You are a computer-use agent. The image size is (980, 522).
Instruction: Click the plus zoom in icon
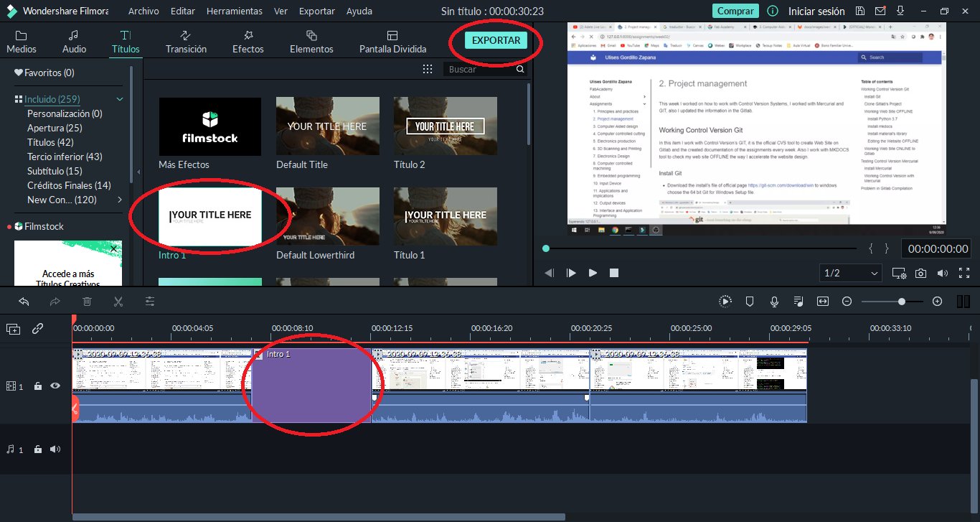coord(937,302)
